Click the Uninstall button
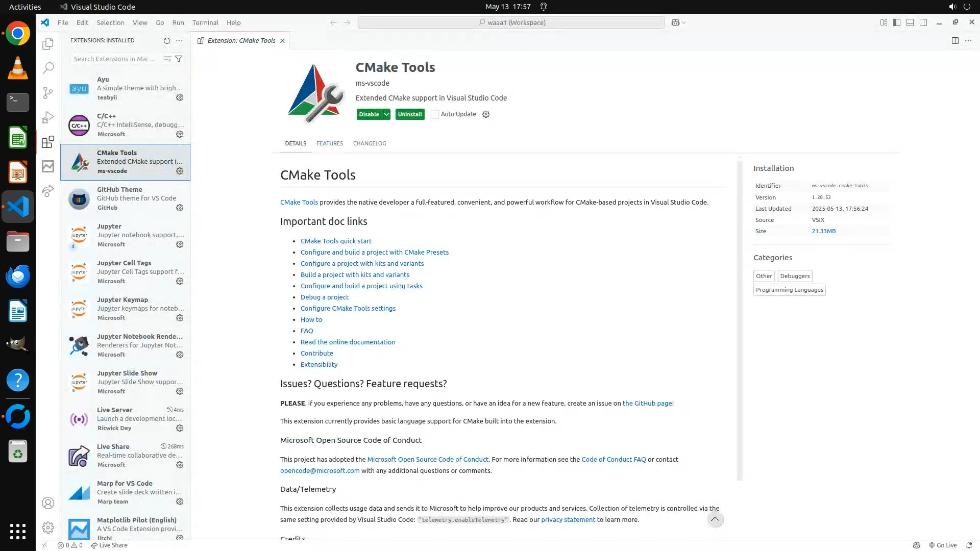Screen dimensions: 980x551 [x=410, y=114]
